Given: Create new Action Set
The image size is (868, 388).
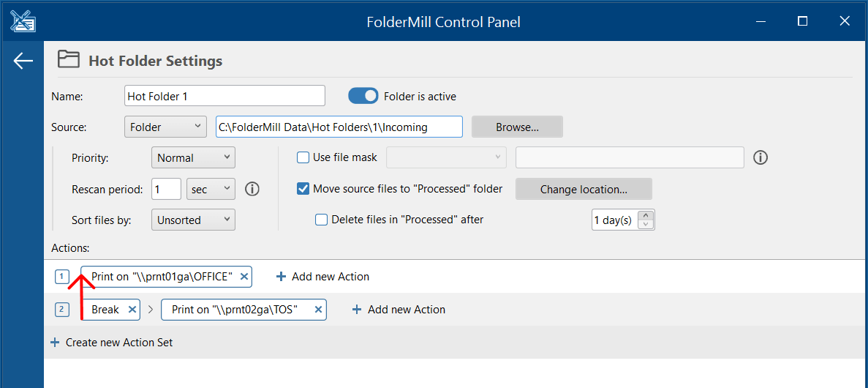Looking at the screenshot, I should tap(112, 343).
